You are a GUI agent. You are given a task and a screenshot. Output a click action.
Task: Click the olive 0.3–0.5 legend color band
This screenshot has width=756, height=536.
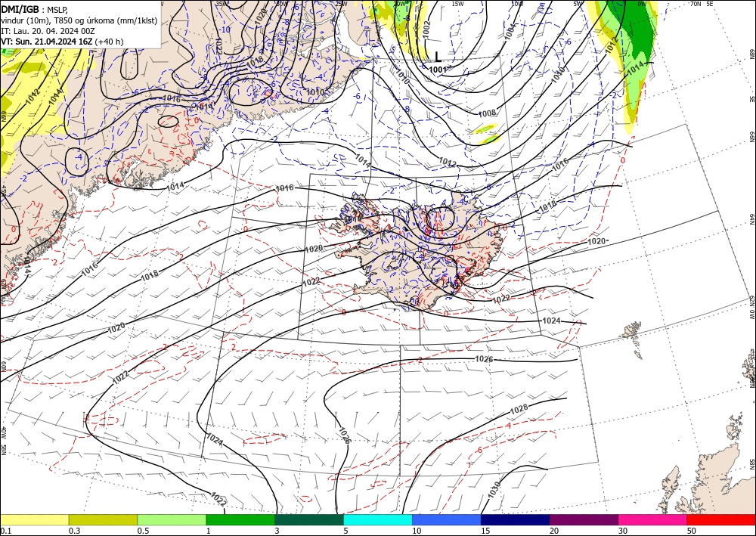[103, 519]
